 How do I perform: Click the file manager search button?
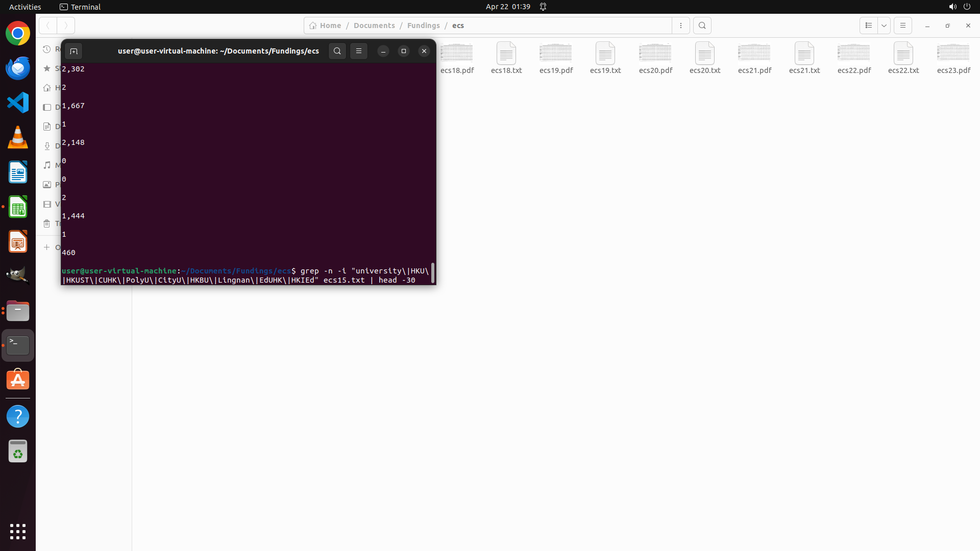[702, 26]
